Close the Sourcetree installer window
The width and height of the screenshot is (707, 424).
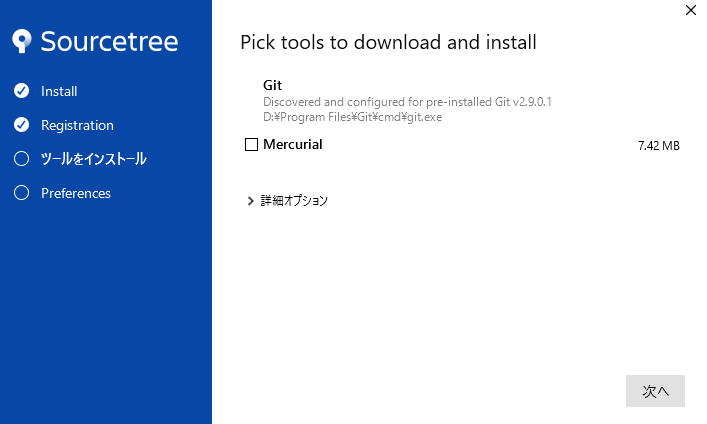[x=690, y=11]
